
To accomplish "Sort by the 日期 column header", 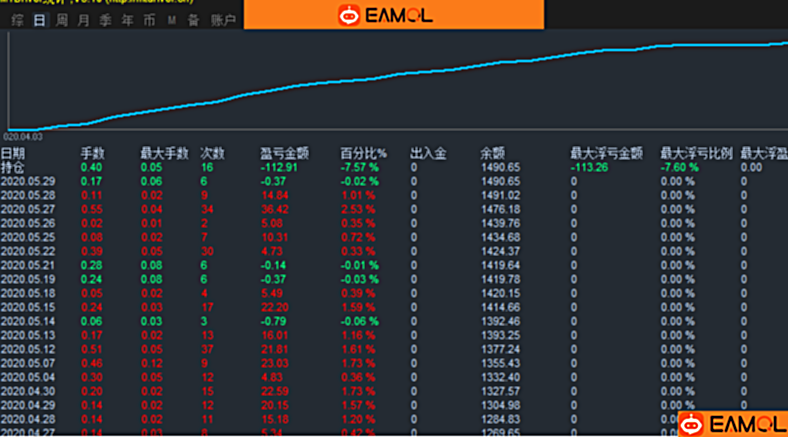I will point(13,153).
